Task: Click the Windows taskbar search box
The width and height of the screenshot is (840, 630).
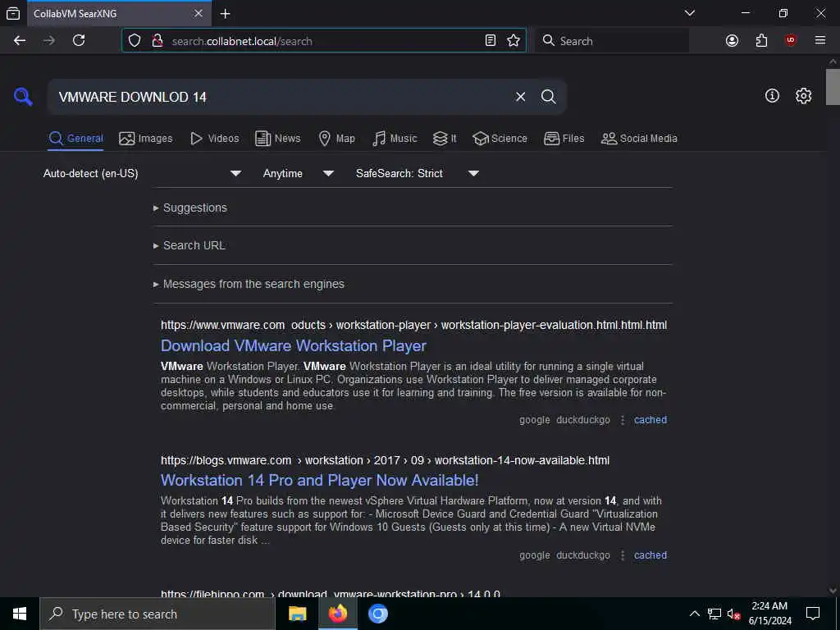Action: point(157,614)
